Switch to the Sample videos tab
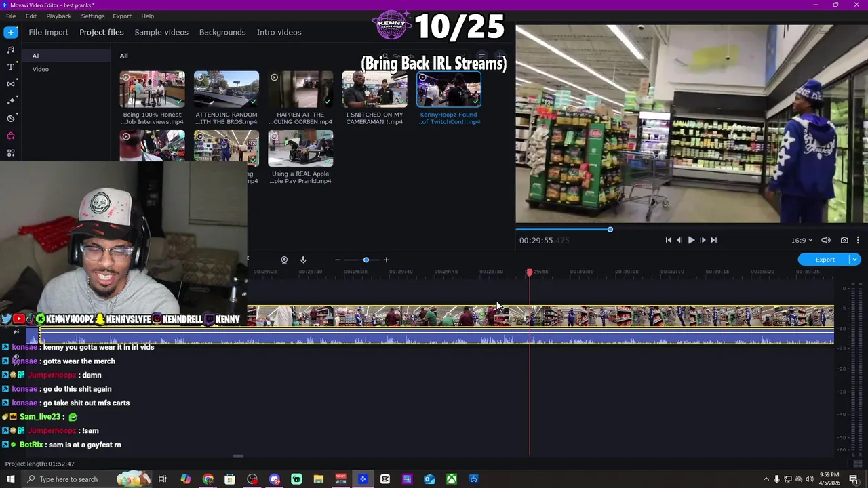868x488 pixels. point(161,32)
